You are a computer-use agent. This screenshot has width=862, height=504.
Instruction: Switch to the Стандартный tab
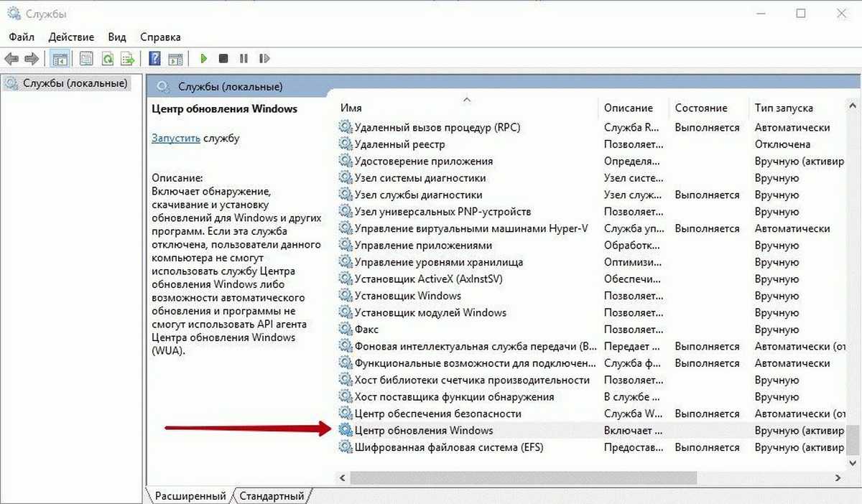click(x=272, y=496)
